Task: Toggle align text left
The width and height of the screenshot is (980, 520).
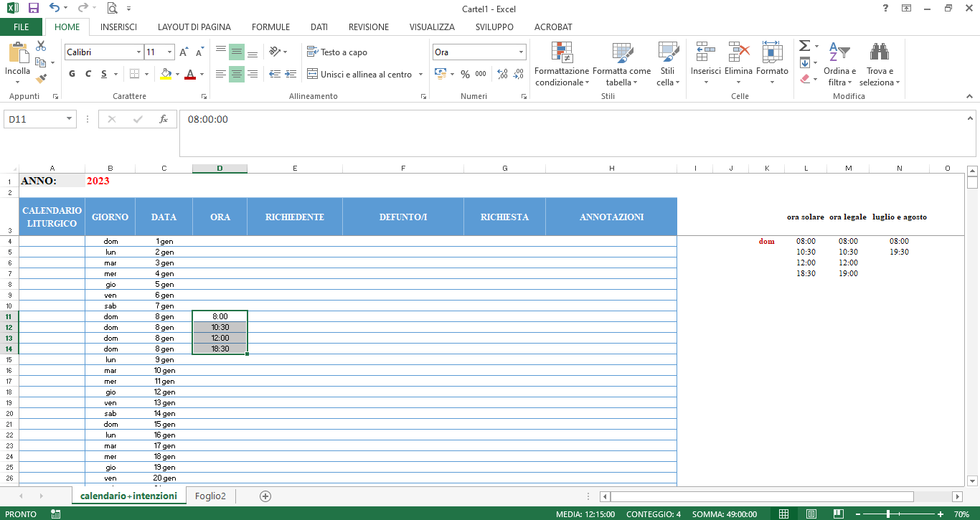Action: 221,74
